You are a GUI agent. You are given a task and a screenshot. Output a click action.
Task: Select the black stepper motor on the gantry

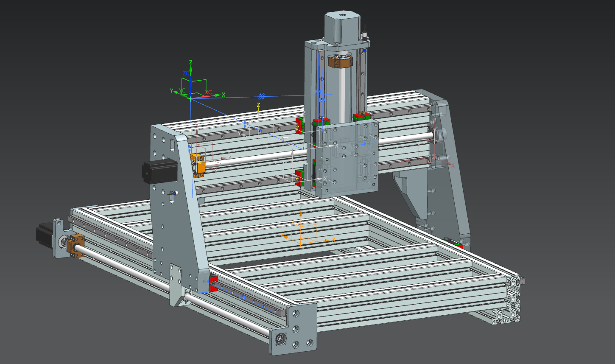[159, 171]
